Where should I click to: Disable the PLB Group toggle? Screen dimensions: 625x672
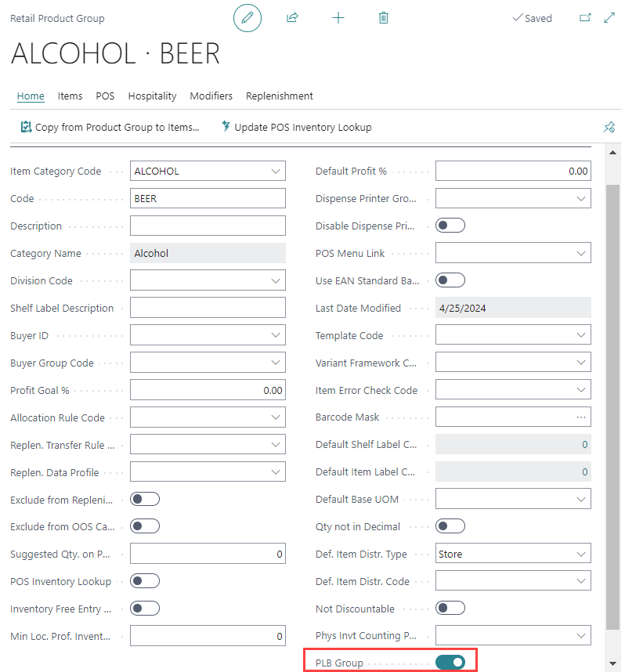click(x=450, y=663)
